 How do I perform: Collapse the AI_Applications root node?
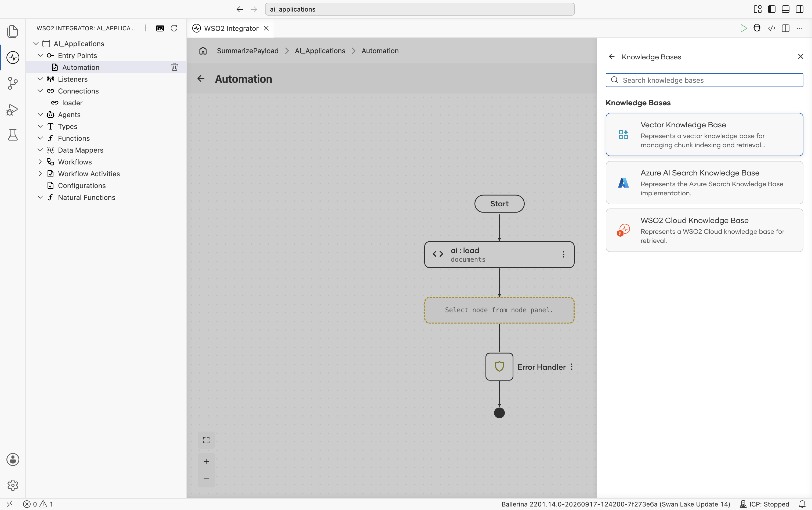36,44
